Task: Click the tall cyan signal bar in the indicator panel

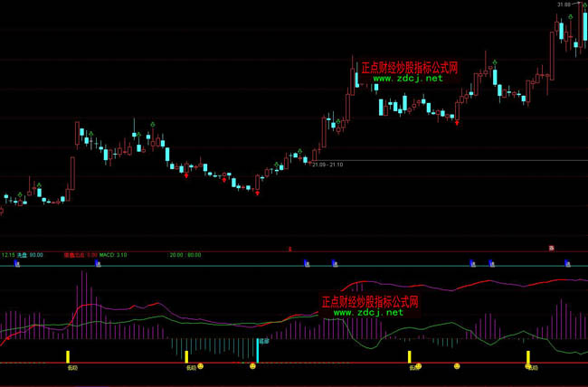Action: pyautogui.click(x=257, y=353)
